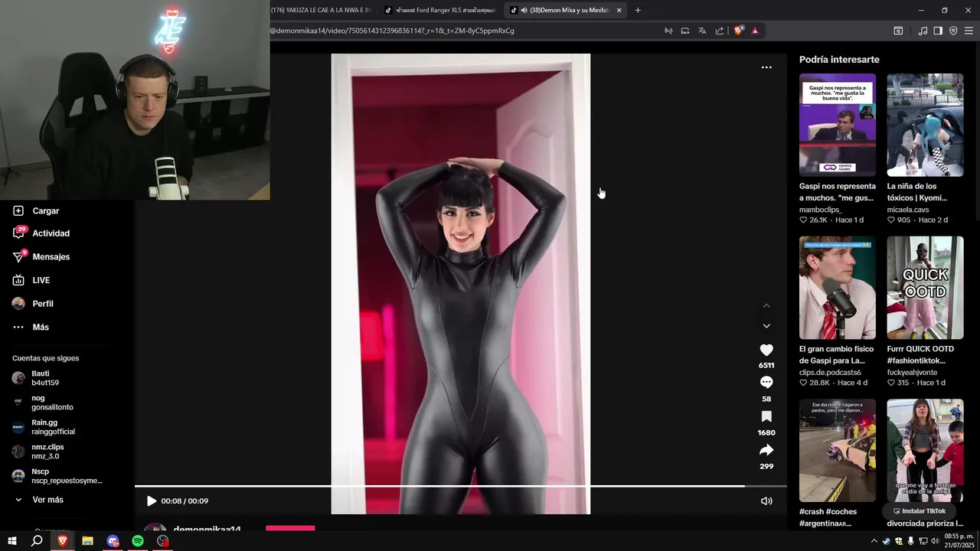Go to the next video with down chevron
The image size is (980, 551).
click(766, 326)
